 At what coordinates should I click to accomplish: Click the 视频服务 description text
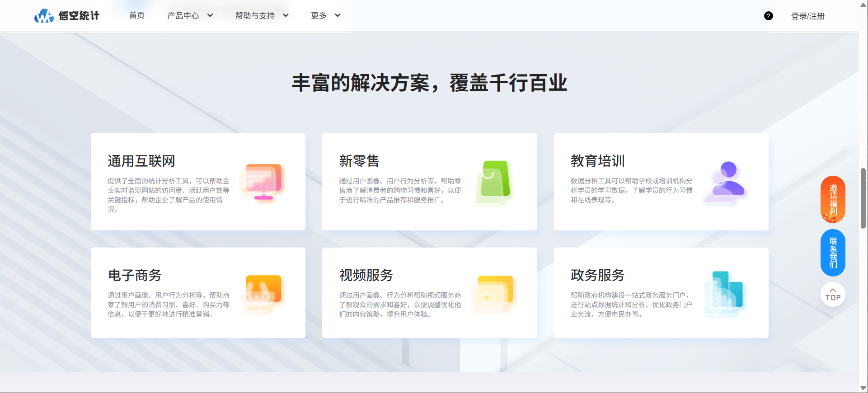[x=400, y=304]
